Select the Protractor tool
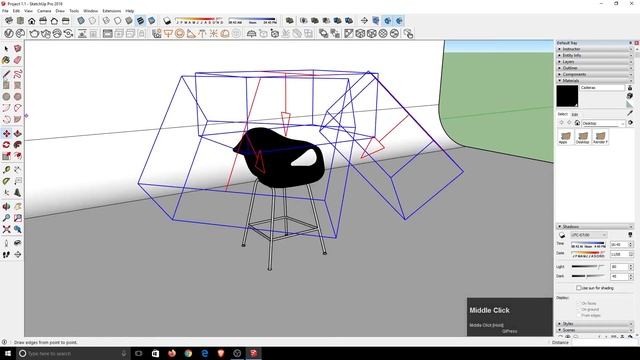The image size is (640, 360). pos(6,181)
